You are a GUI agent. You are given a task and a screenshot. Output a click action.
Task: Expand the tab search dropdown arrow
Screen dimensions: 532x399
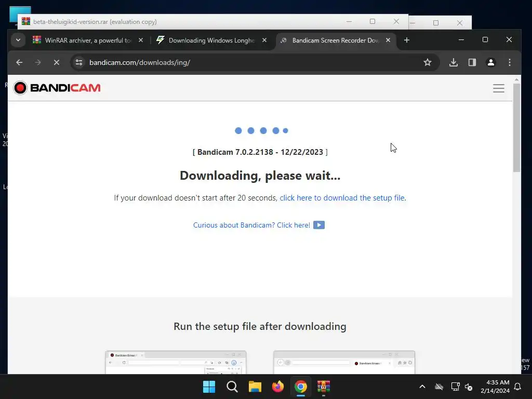18,40
